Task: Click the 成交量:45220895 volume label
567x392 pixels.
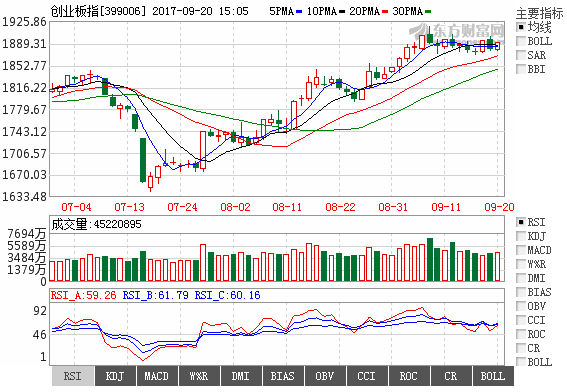Action: (96, 224)
